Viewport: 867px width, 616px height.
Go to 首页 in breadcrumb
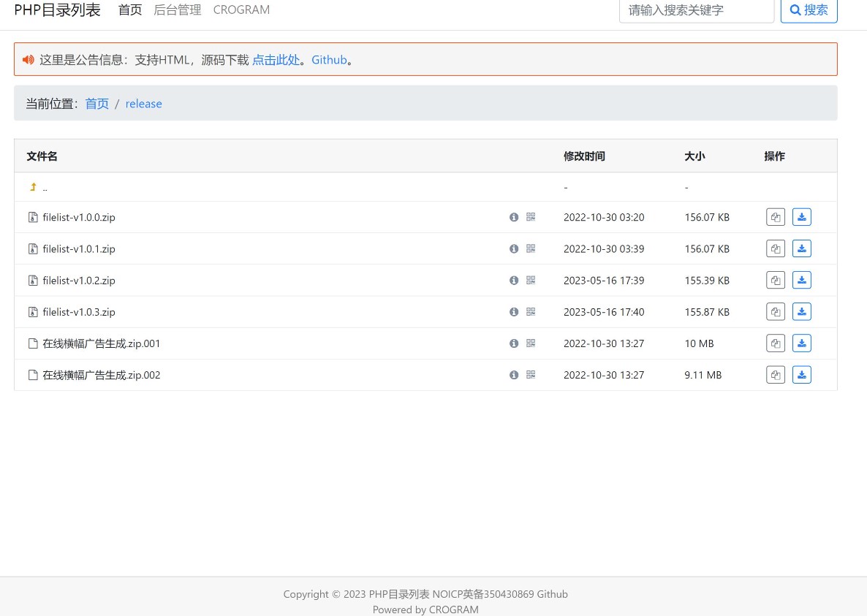point(96,103)
